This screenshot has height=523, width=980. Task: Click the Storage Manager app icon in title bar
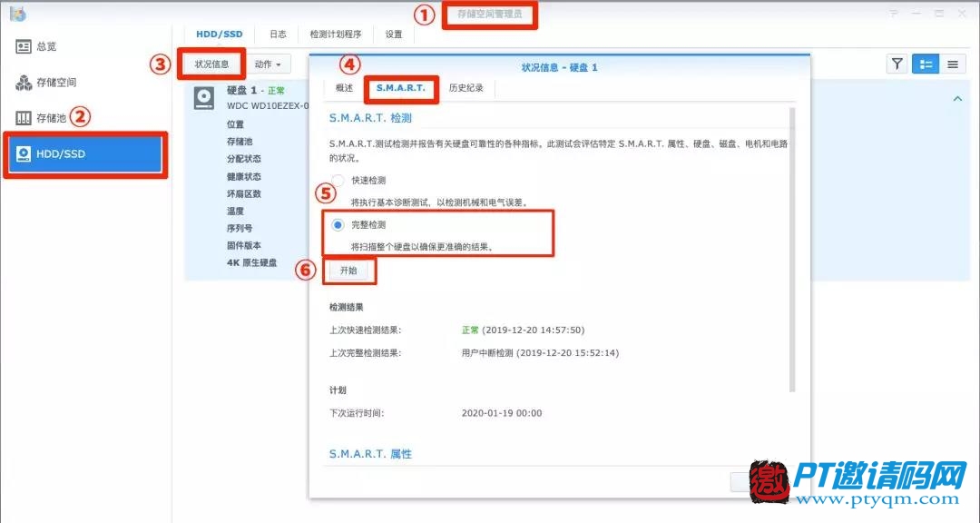tap(18, 13)
